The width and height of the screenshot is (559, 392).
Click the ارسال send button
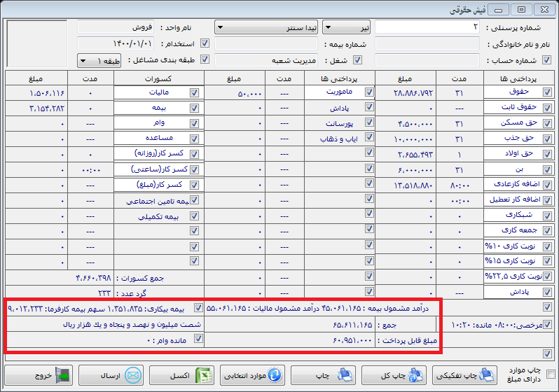[x=111, y=376]
